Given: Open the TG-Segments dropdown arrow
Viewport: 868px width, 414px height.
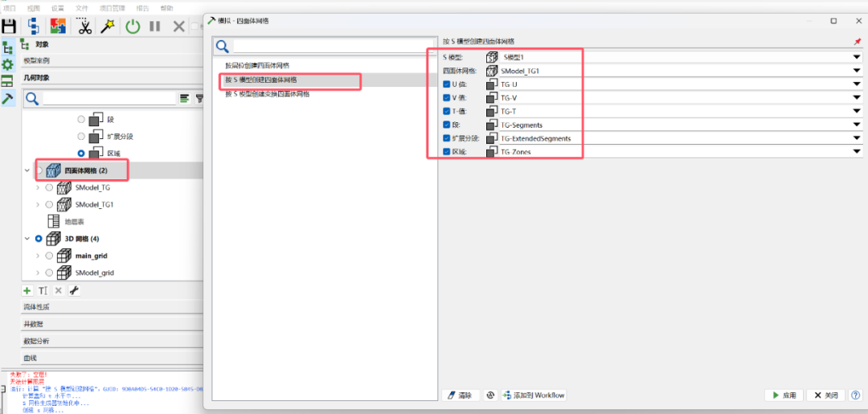Looking at the screenshot, I should tap(857, 125).
